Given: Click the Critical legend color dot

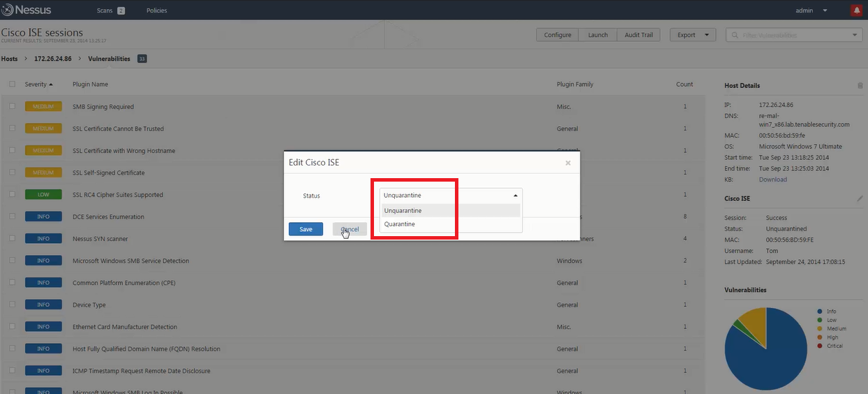Looking at the screenshot, I should tap(819, 346).
